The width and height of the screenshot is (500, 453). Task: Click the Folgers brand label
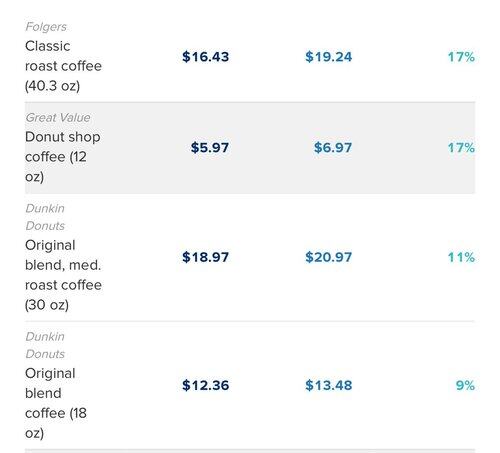pyautogui.click(x=46, y=27)
